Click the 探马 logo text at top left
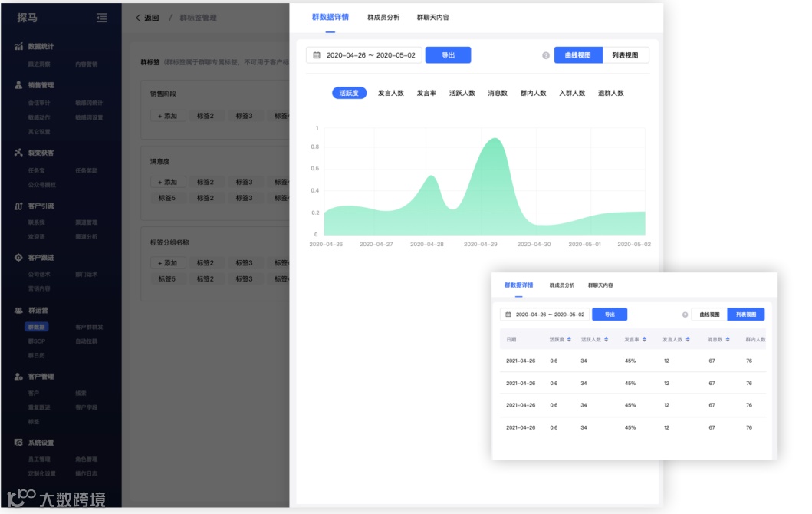 pos(27,18)
